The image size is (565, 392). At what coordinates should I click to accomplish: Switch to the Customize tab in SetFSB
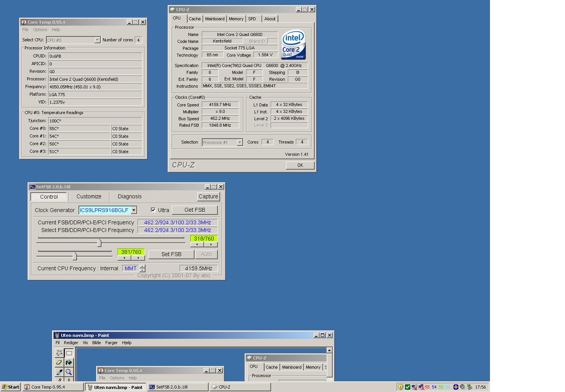click(x=89, y=196)
